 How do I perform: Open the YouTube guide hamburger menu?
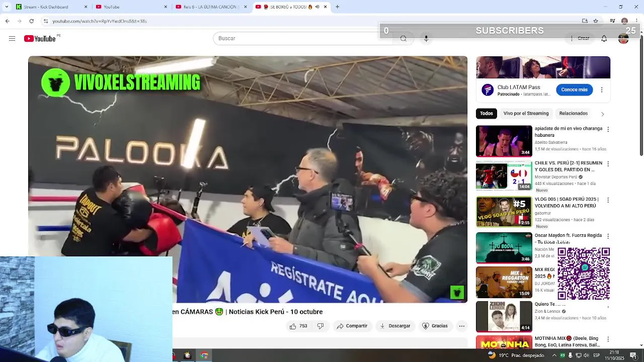pyautogui.click(x=12, y=39)
